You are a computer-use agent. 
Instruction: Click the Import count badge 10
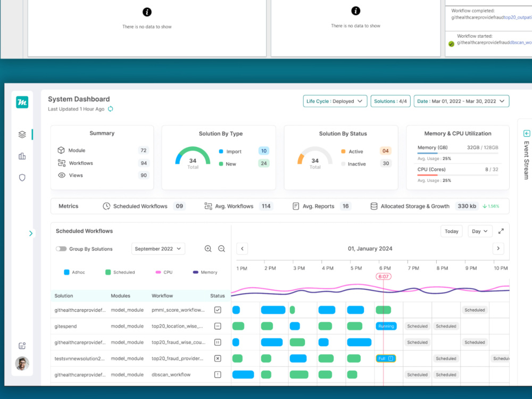[264, 151]
